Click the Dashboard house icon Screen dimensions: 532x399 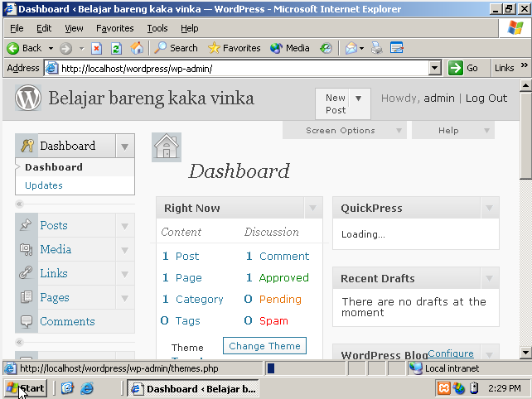[x=167, y=147]
